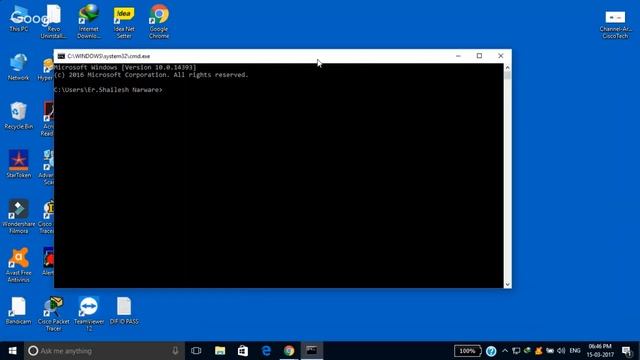Viewport: 640px width, 360px height.
Task: Close the cmd.exe window
Action: tap(500, 56)
